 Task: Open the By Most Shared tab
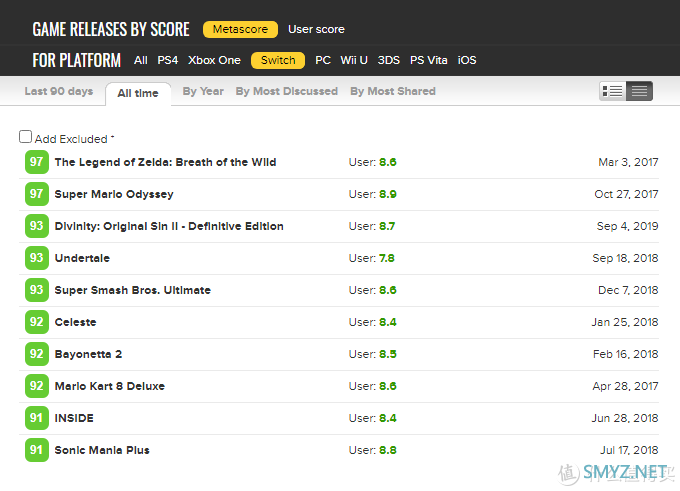pos(393,91)
